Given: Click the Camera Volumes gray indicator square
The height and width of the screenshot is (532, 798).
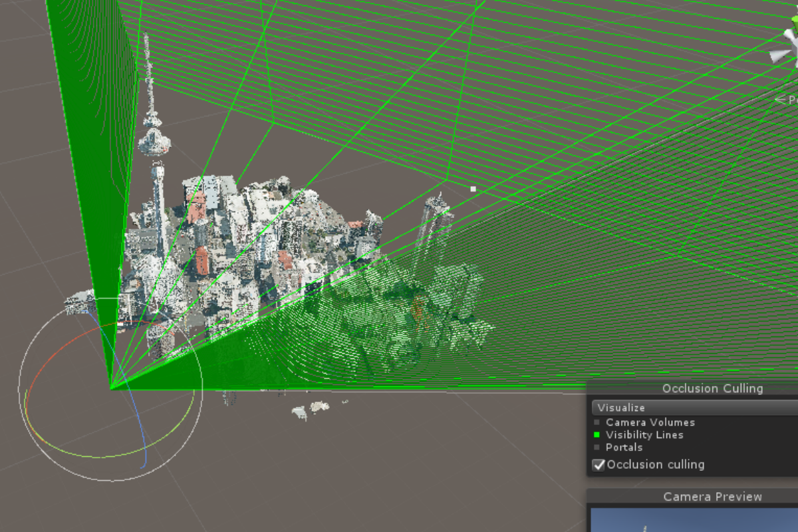Looking at the screenshot, I should pos(597,422).
